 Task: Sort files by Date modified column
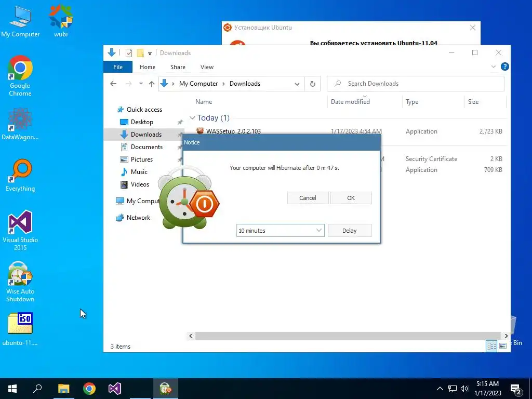pyautogui.click(x=350, y=101)
